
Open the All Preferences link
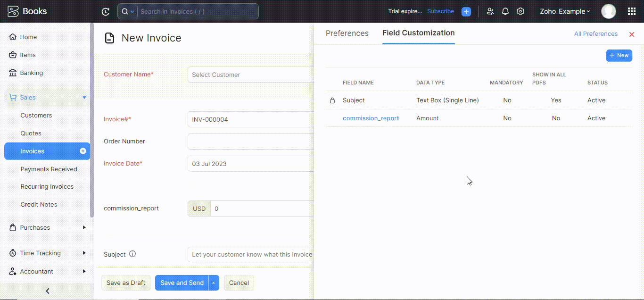tap(595, 33)
